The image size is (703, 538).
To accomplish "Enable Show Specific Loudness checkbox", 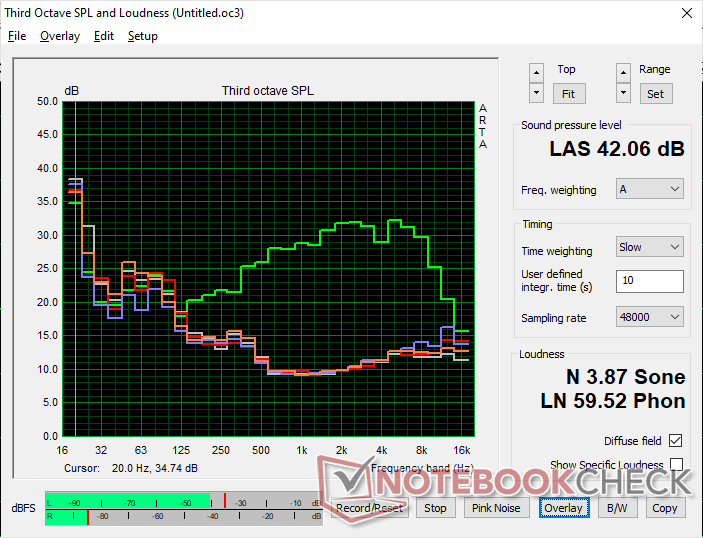I will coord(677,465).
